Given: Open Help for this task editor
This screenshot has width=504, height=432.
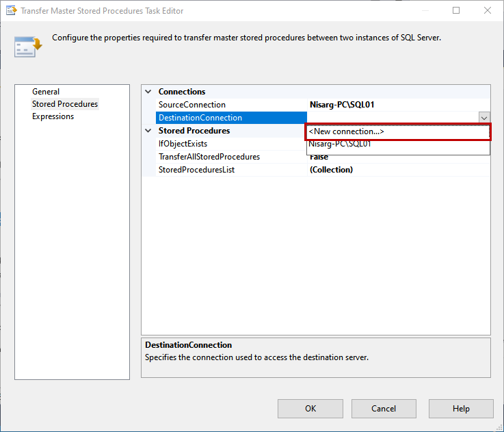Looking at the screenshot, I should coord(461,409).
